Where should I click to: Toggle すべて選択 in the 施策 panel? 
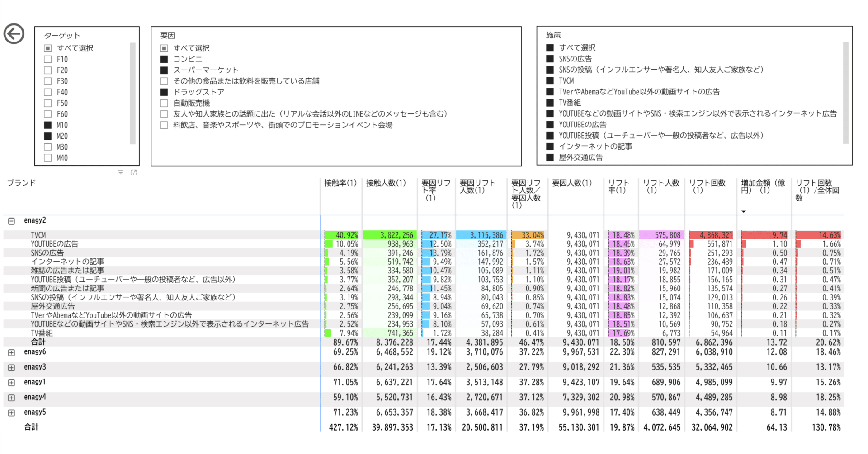pyautogui.click(x=549, y=47)
